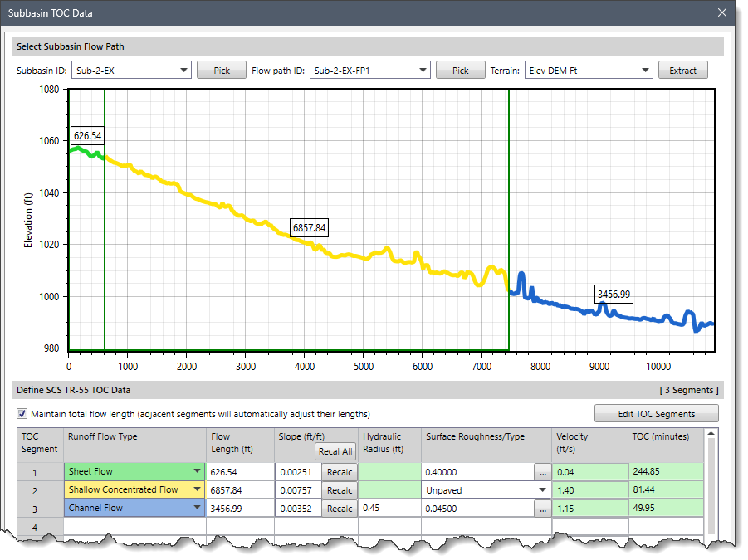Click Edit TOC Segments button

click(656, 414)
